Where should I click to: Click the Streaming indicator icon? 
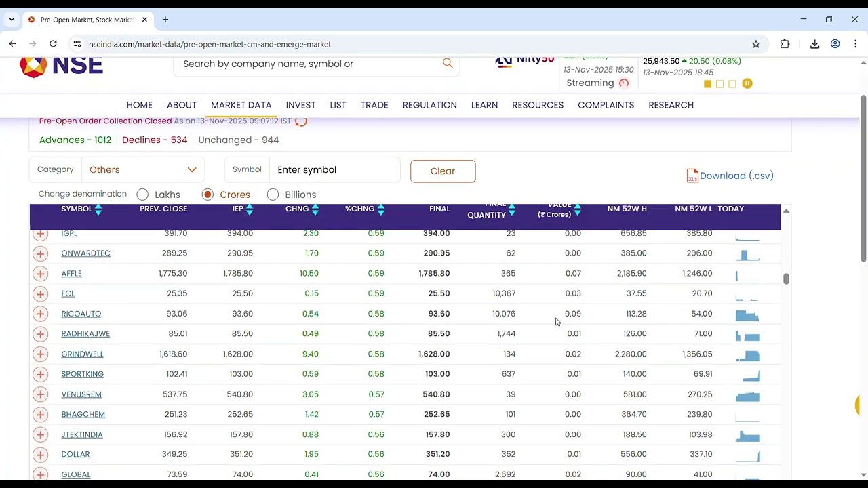[624, 83]
